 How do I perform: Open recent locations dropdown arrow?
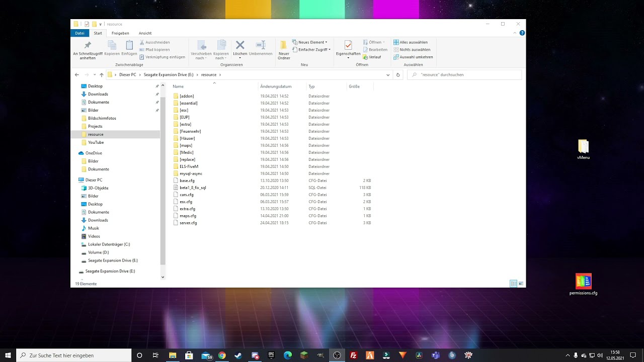pyautogui.click(x=95, y=75)
